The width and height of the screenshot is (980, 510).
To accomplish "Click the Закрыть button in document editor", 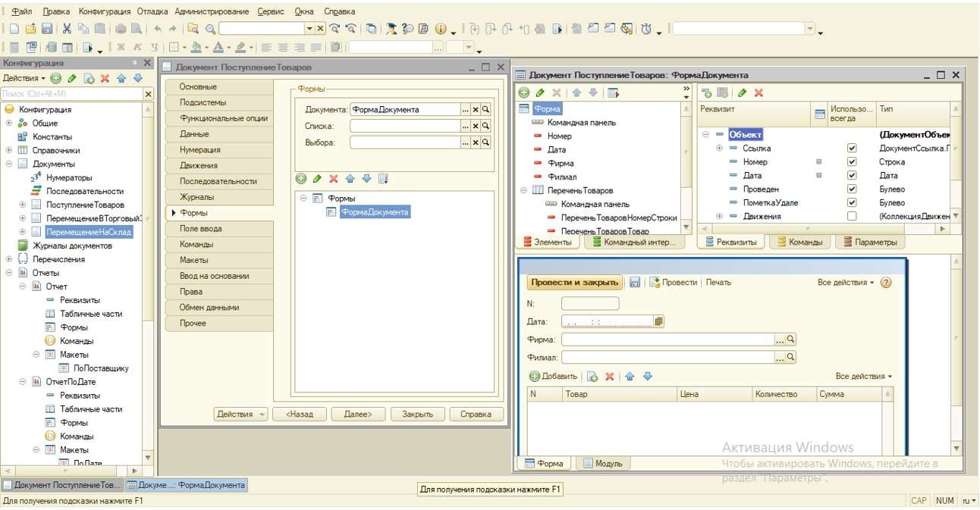I will tap(417, 415).
